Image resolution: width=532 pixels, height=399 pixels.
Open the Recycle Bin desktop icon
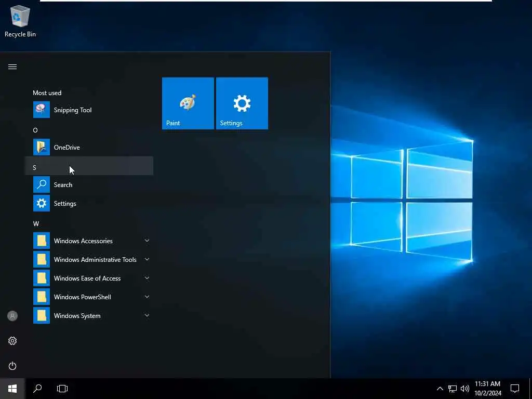20,21
